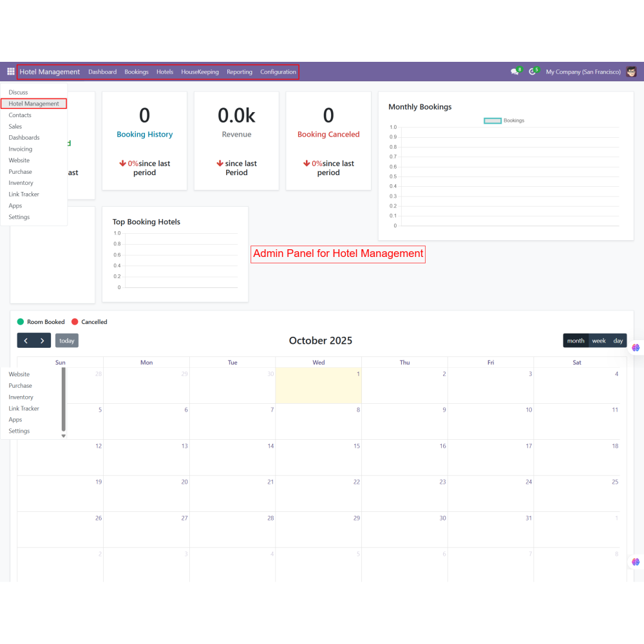Go to next month with right arrow

point(43,341)
